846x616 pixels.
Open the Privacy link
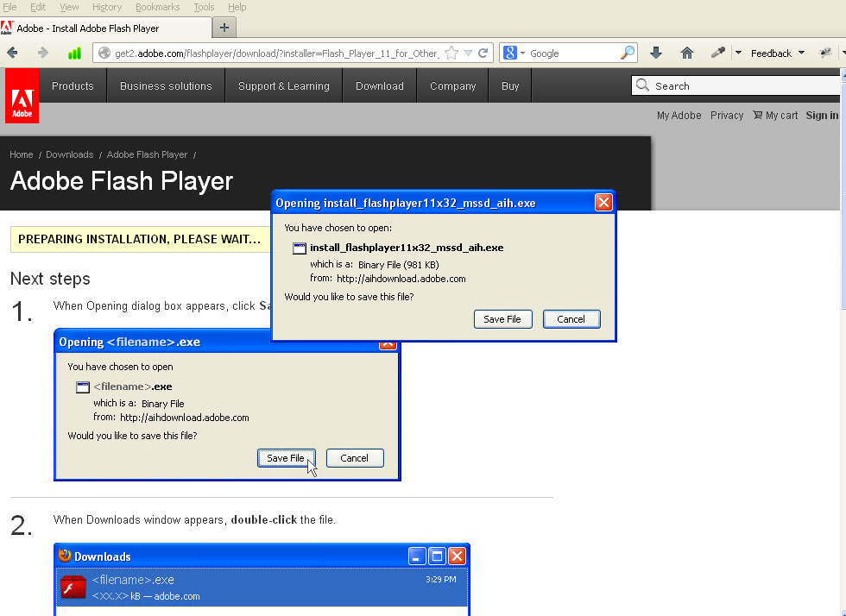click(x=727, y=115)
